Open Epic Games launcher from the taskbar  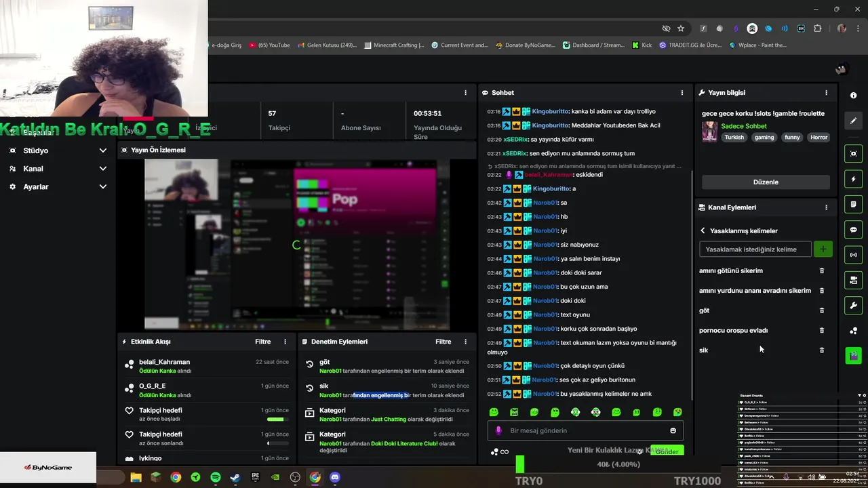255,477
